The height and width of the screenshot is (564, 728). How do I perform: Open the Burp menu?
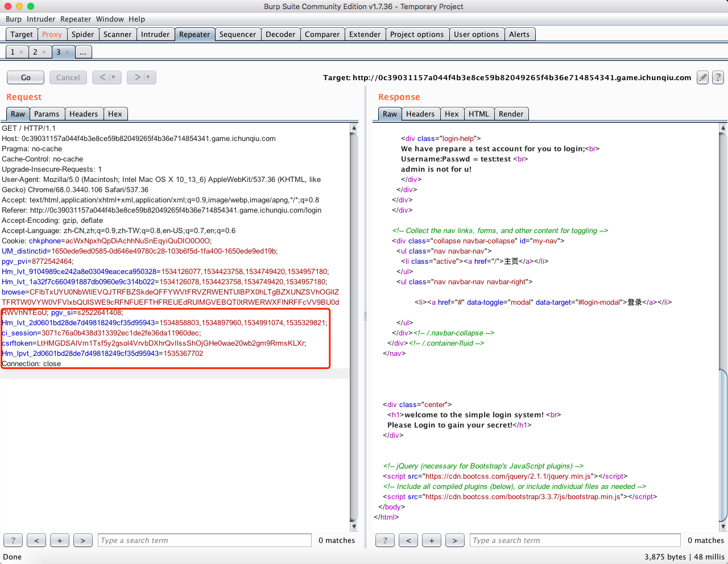[14, 19]
